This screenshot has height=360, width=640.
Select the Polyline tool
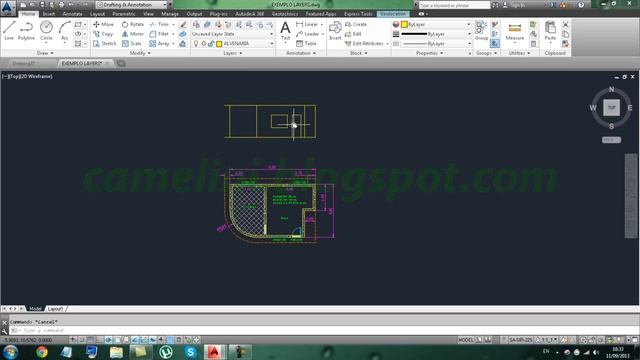coord(26,31)
